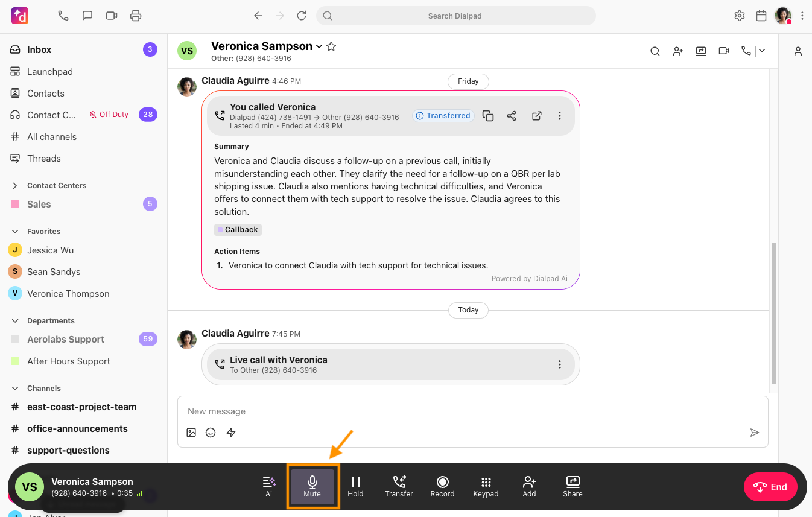Open the top-right three-dot menu
Image resolution: width=812 pixels, height=517 pixels.
point(802,16)
